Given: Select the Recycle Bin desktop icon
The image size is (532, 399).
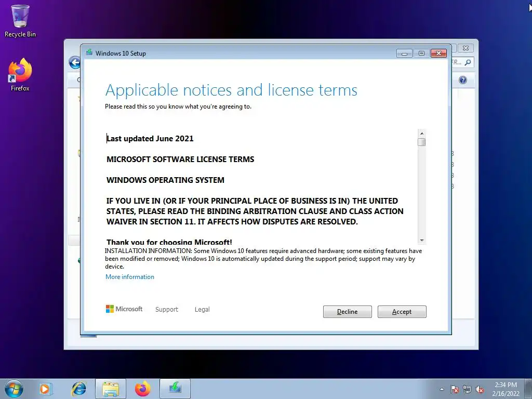Looking at the screenshot, I should click(20, 21).
